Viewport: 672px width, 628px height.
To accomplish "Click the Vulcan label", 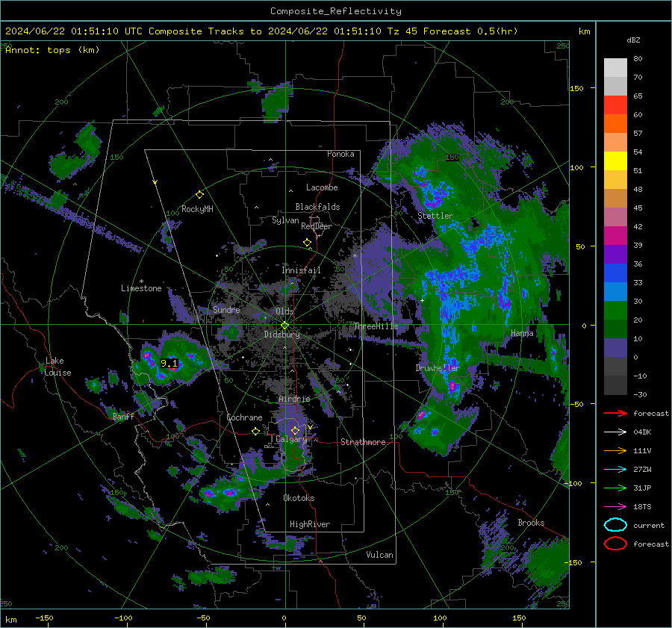I will [380, 555].
